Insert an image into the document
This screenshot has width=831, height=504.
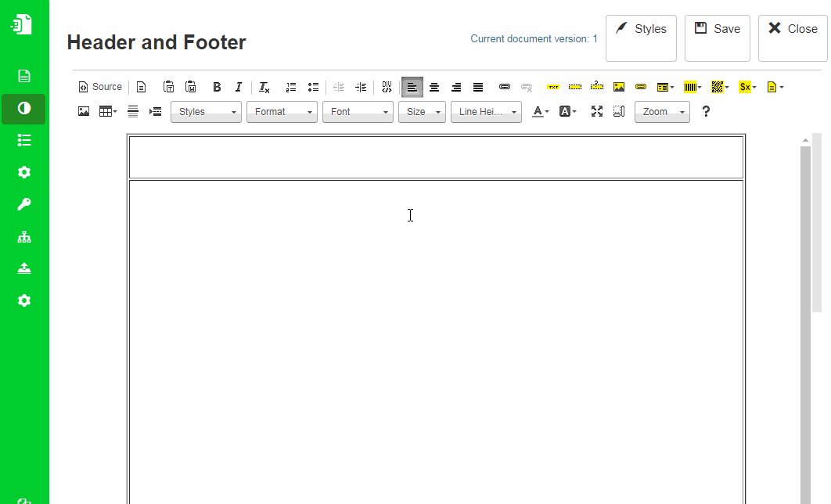84,111
